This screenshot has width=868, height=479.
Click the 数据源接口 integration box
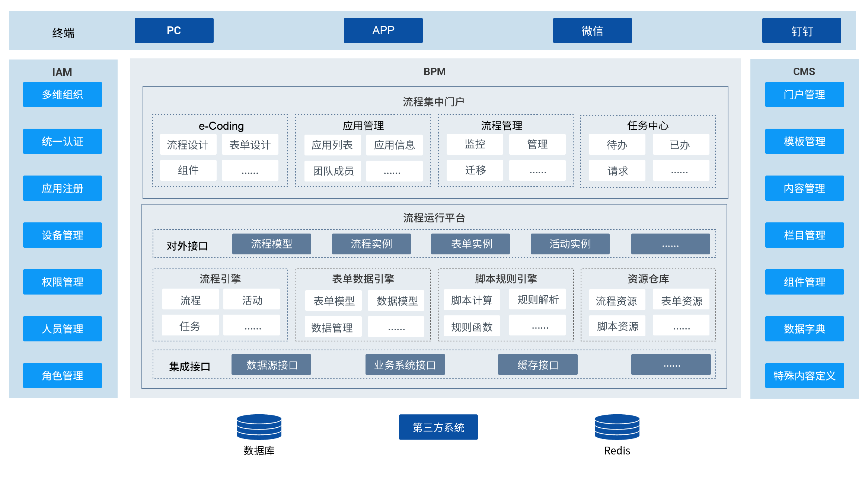pyautogui.click(x=271, y=364)
